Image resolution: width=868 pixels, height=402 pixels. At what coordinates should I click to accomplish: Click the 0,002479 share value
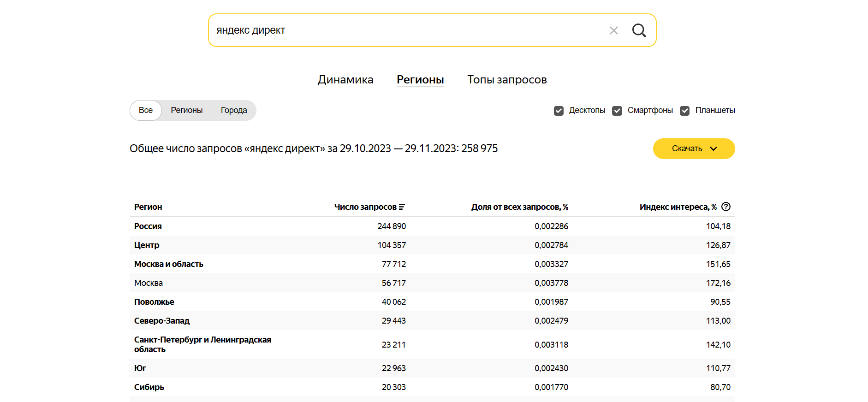[x=551, y=321]
